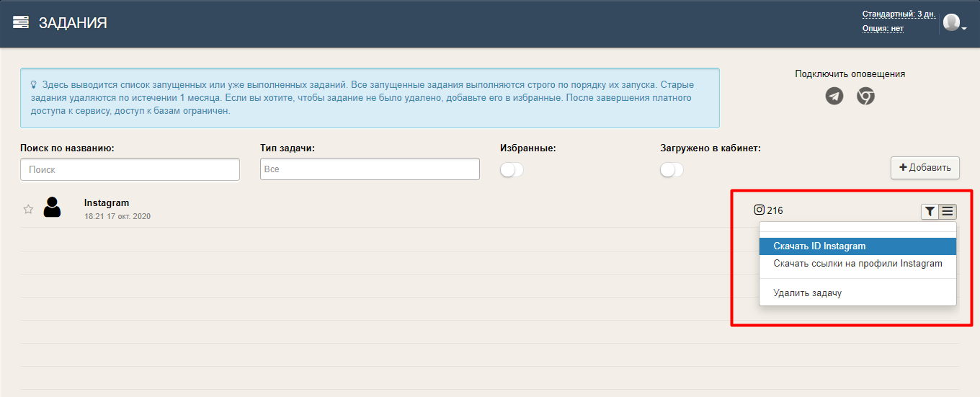Open the Стандартный: 3 дн. link

tap(898, 14)
